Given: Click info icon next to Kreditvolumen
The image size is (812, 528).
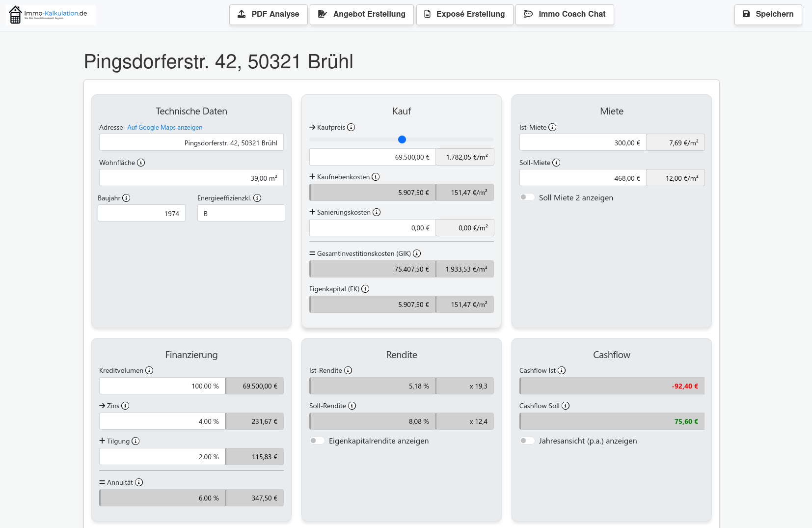Looking at the screenshot, I should click(x=149, y=370).
